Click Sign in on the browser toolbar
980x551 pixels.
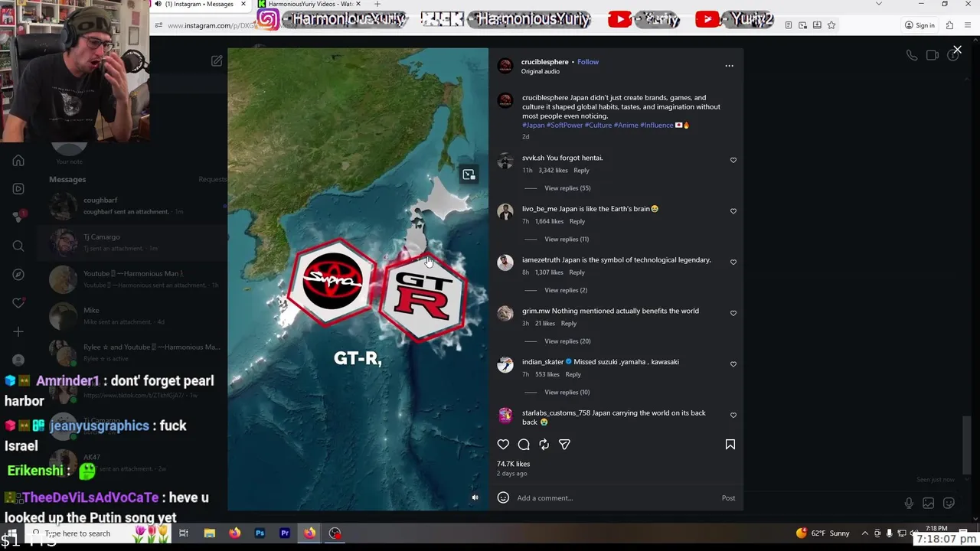tap(920, 25)
